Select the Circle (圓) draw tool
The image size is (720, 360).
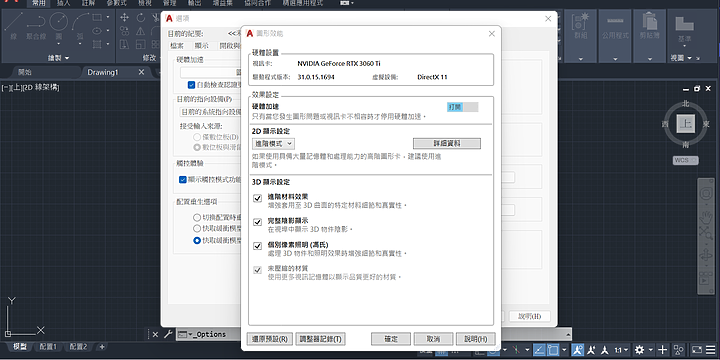coord(59,26)
